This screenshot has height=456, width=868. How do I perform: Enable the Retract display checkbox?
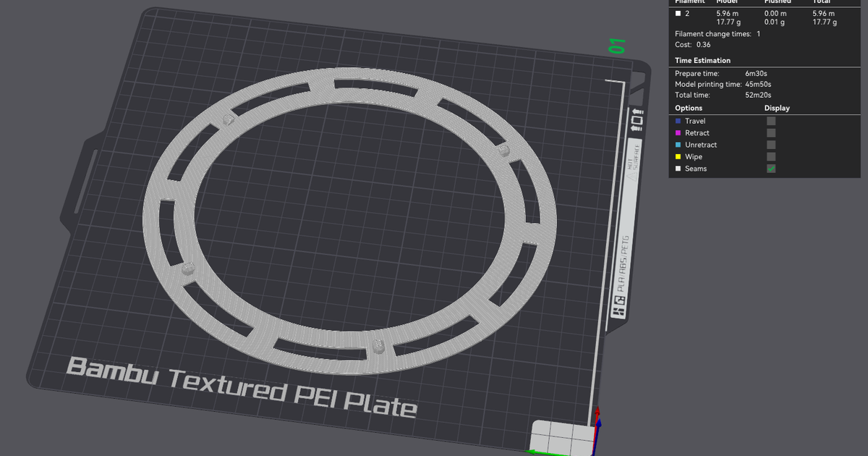[x=770, y=132]
